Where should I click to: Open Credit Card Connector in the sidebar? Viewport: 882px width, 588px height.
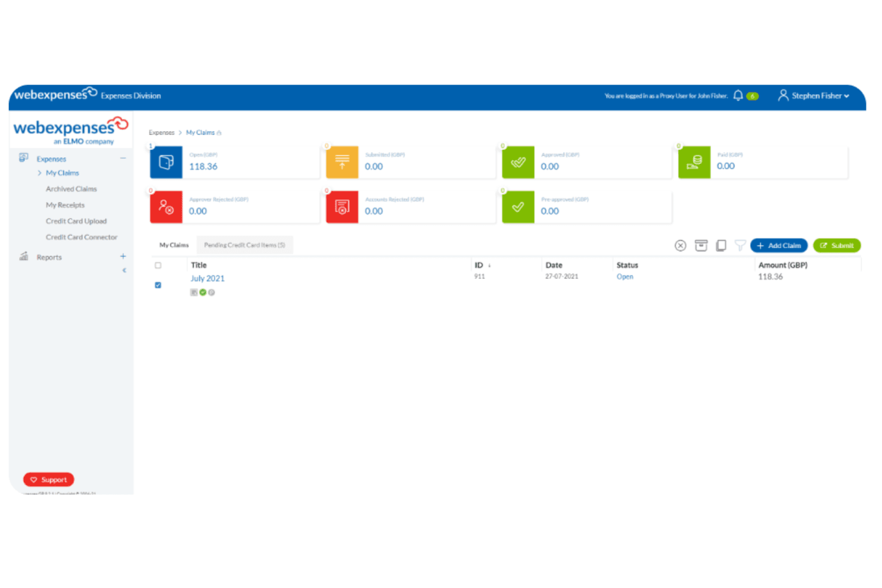tap(82, 237)
